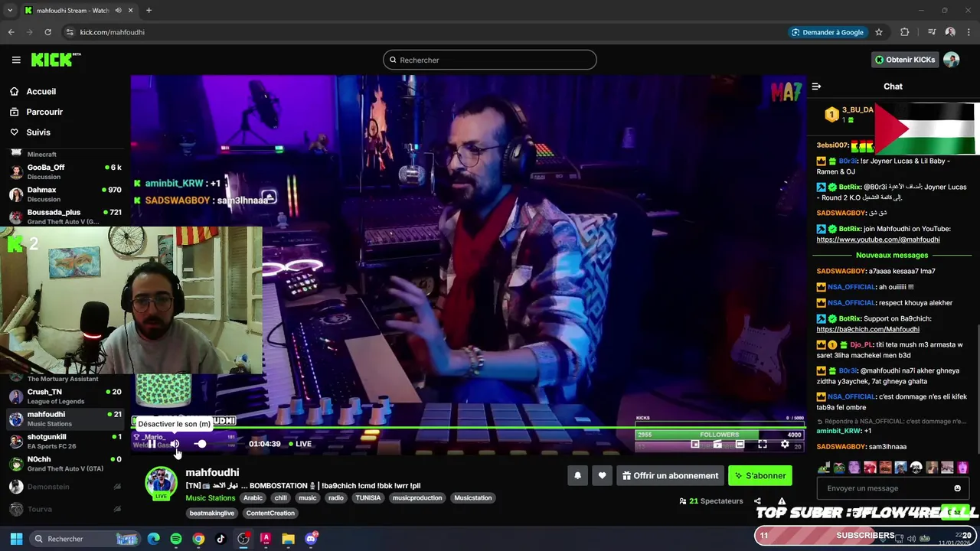Mute the stream sound

point(175,444)
